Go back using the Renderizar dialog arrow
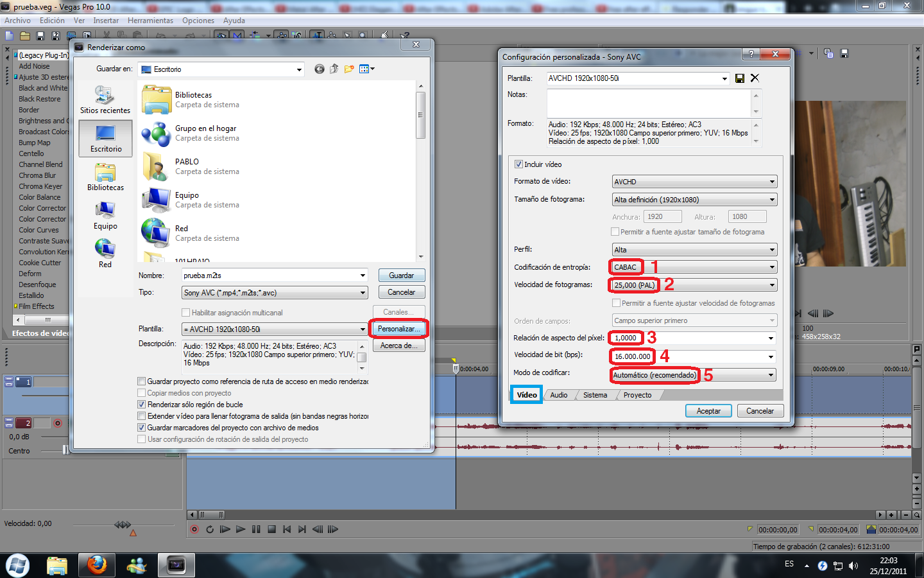The height and width of the screenshot is (578, 924). tap(320, 69)
